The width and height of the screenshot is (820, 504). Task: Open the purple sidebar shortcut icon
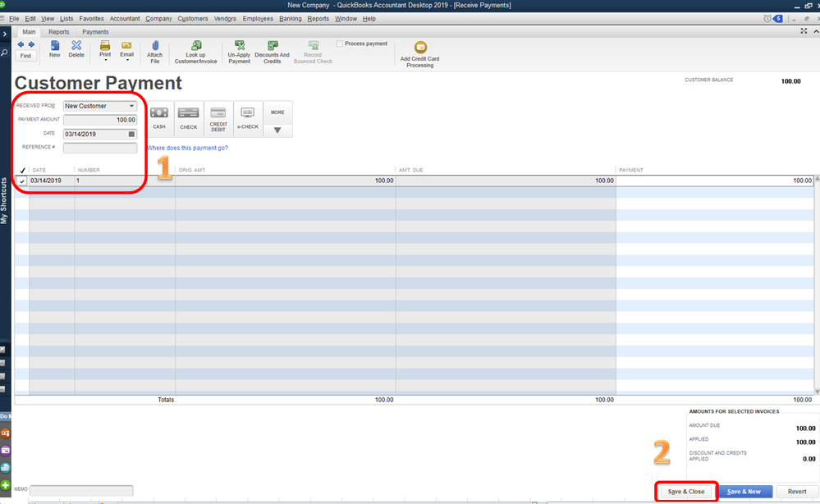click(5, 451)
